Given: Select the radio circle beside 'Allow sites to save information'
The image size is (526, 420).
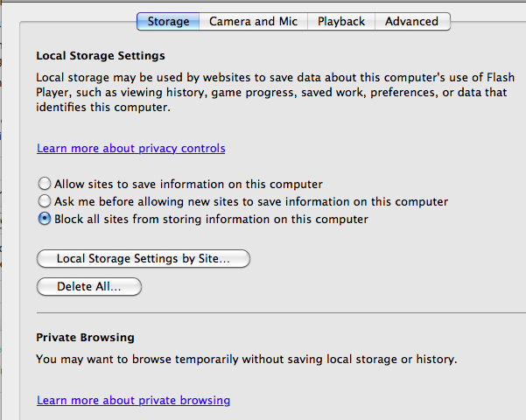Looking at the screenshot, I should tap(45, 185).
